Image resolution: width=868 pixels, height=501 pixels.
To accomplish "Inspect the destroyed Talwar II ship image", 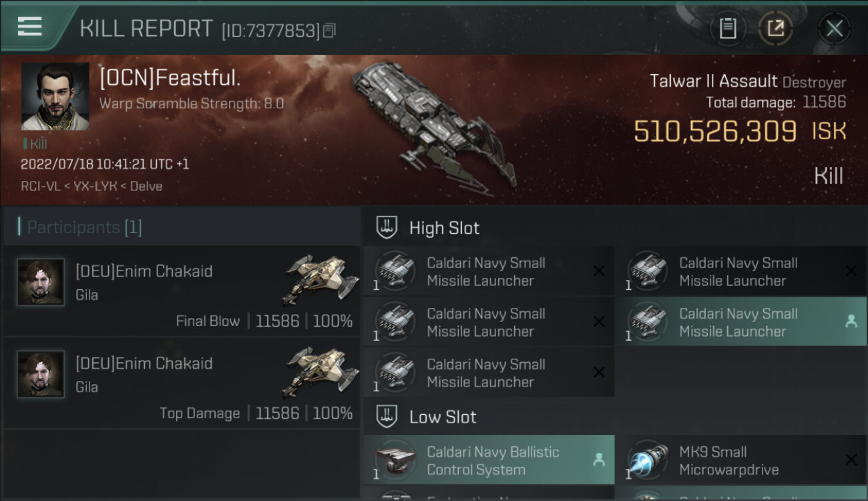I will click(434, 124).
